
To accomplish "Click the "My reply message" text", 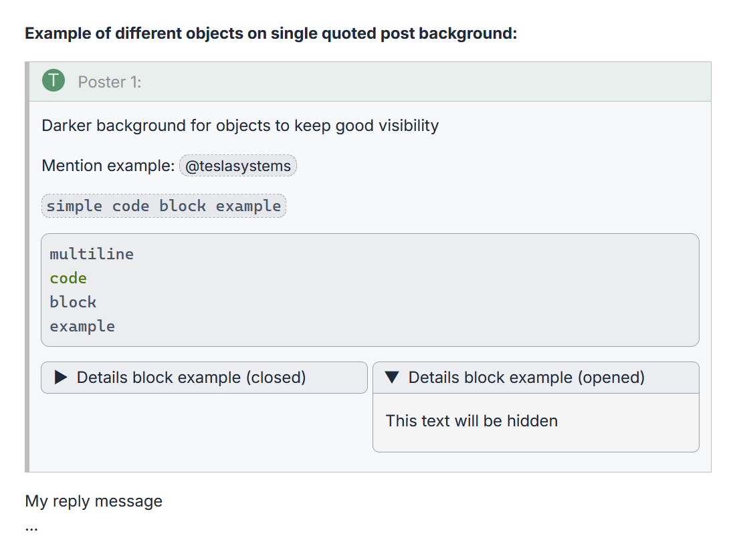I will click(94, 501).
